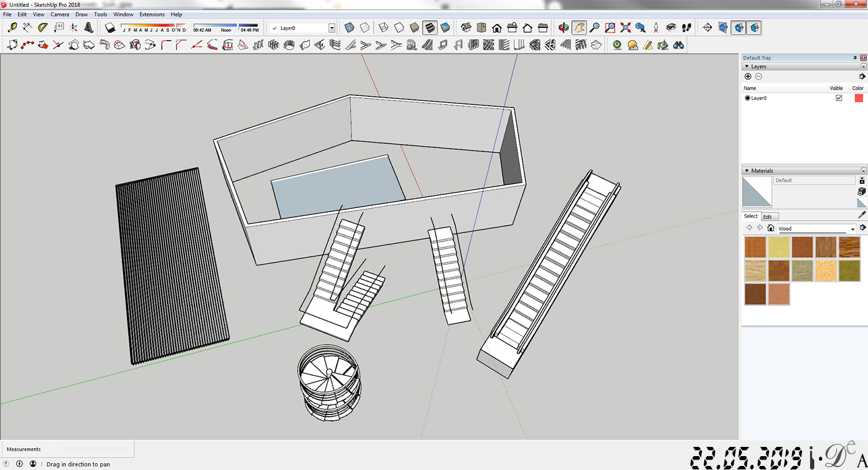Toggle Layer0 visibility checkbox

[839, 98]
